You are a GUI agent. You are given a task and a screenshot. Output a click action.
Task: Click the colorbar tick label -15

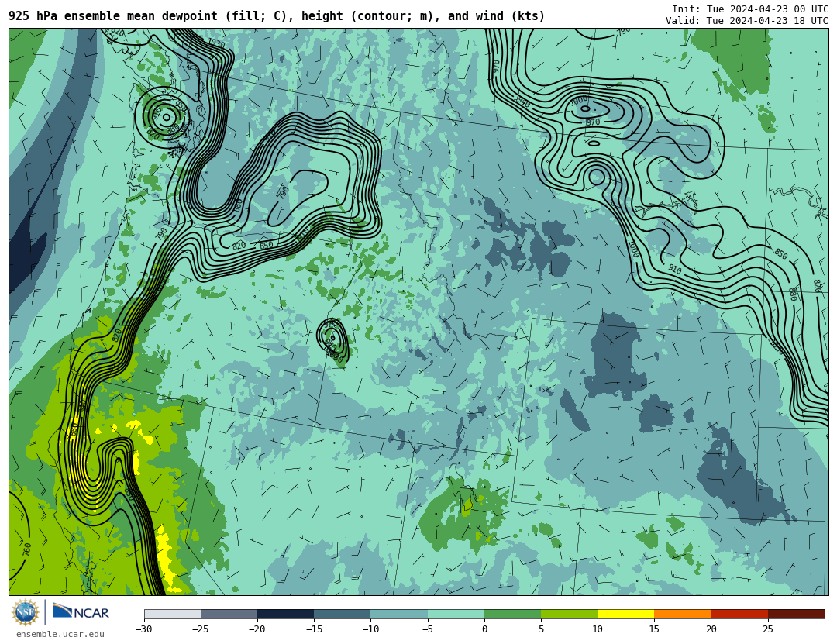(314, 629)
